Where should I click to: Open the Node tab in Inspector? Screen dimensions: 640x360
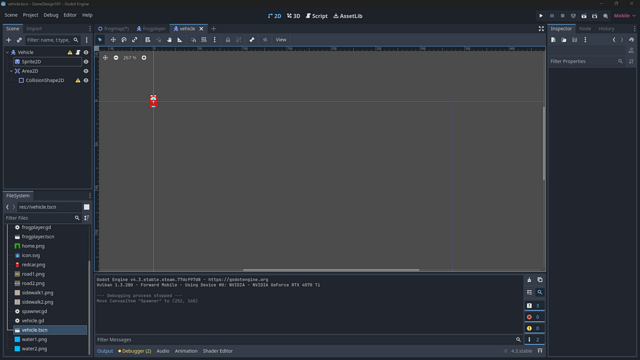coord(585,29)
